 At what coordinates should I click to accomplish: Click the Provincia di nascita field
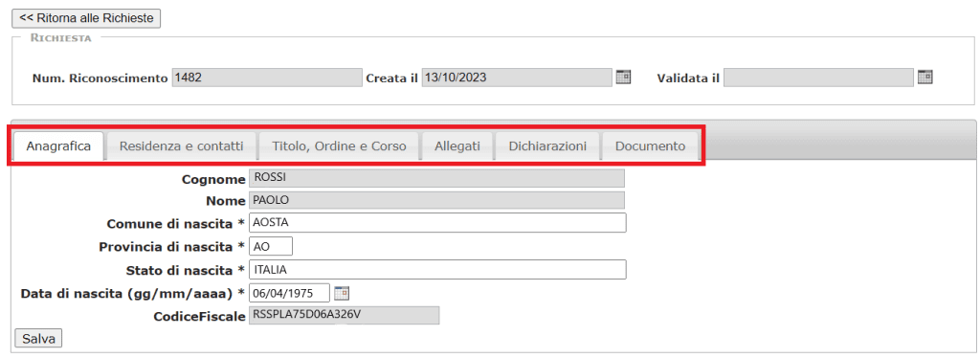[x=271, y=246]
